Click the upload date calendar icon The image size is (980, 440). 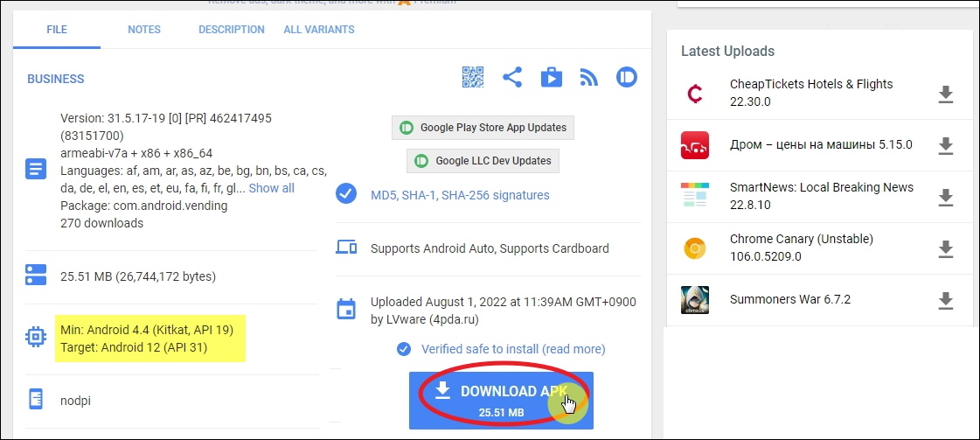tap(345, 310)
